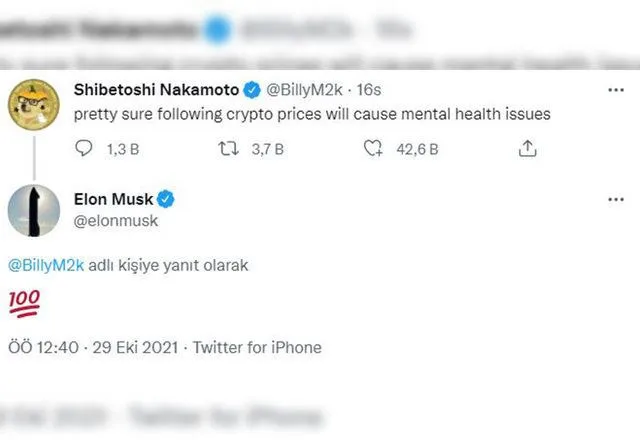The image size is (640, 440).
Task: Open more options for Elon Musk's tweet
Action: pos(616,199)
